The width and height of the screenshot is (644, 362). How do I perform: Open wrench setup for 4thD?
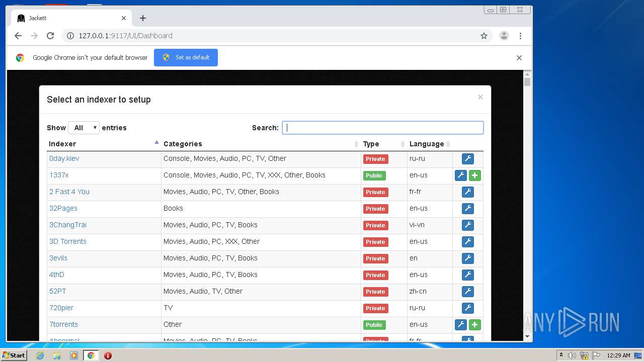click(468, 275)
